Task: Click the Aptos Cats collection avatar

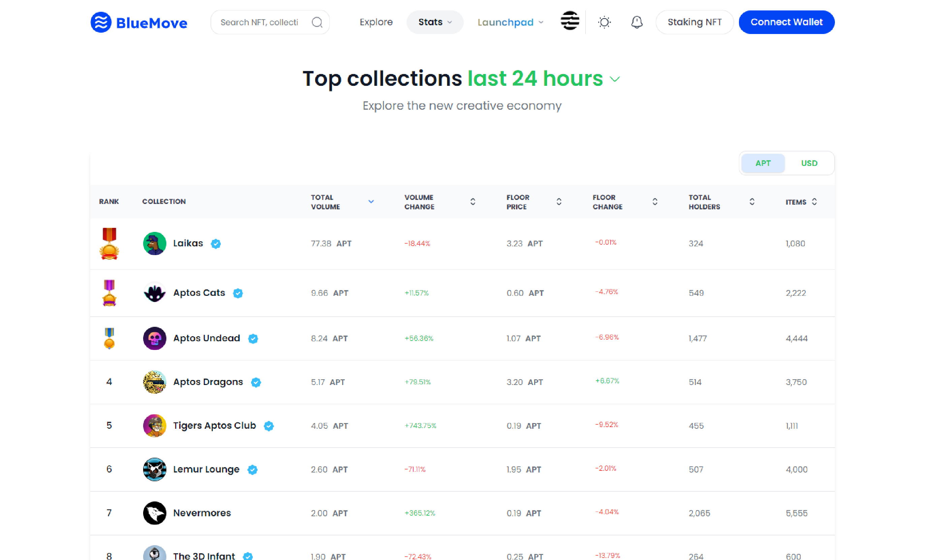Action: click(x=155, y=293)
